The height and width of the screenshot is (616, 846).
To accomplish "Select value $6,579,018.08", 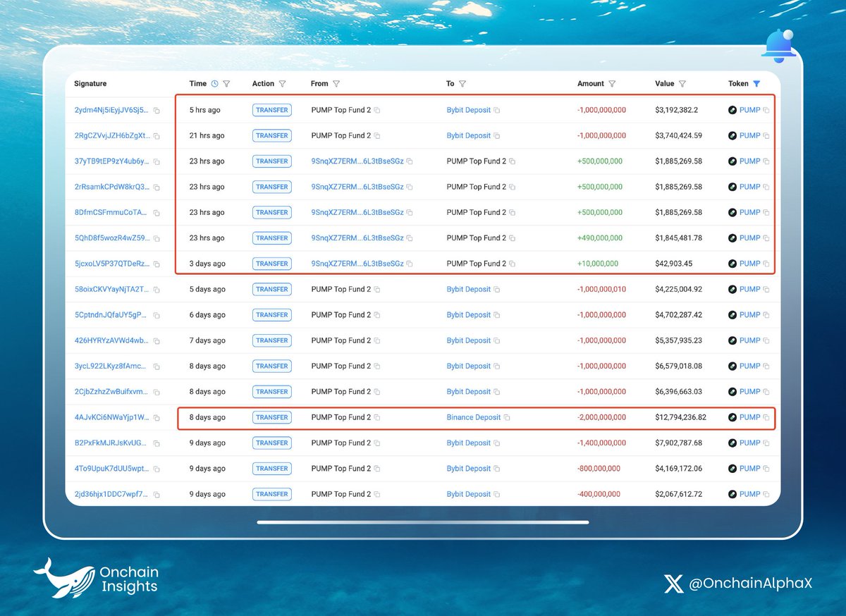I will point(679,366).
